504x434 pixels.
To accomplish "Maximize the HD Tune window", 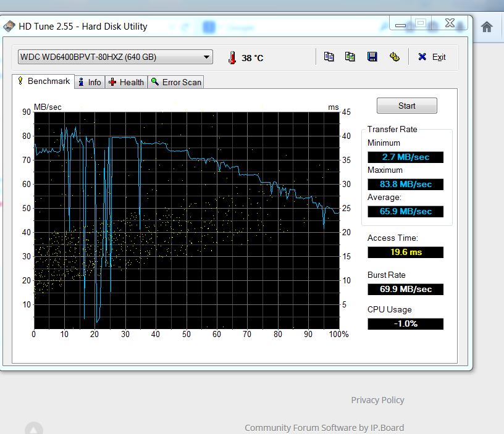I will pos(421,23).
